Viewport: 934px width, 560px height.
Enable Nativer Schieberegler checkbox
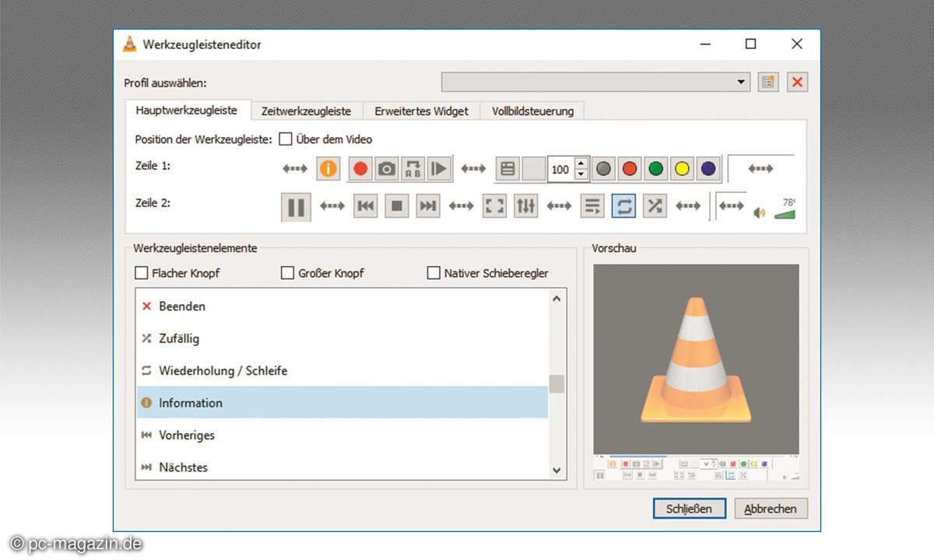point(434,273)
